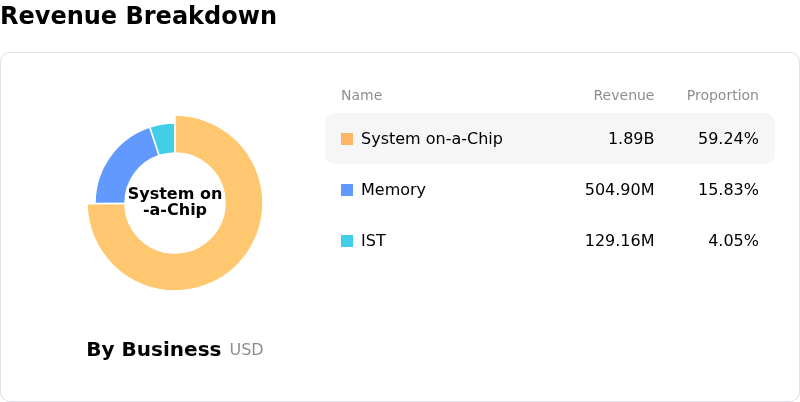Click the Revenue Breakdown heading

click(138, 16)
